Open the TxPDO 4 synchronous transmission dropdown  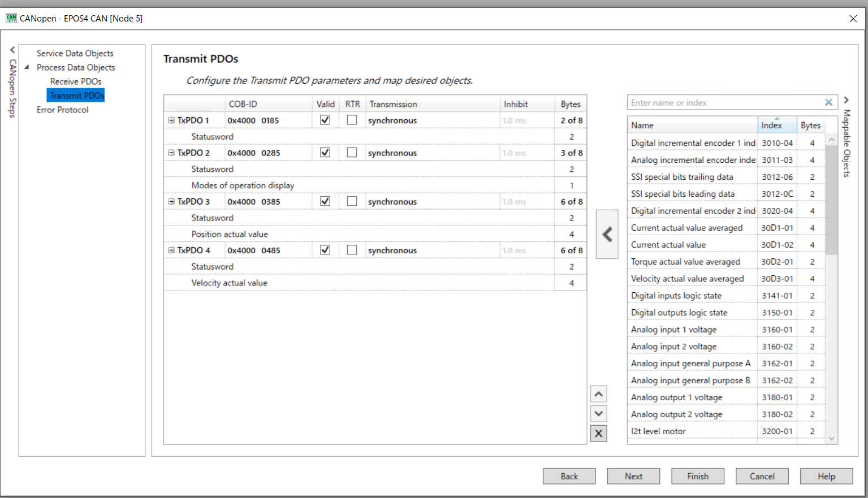(433, 250)
